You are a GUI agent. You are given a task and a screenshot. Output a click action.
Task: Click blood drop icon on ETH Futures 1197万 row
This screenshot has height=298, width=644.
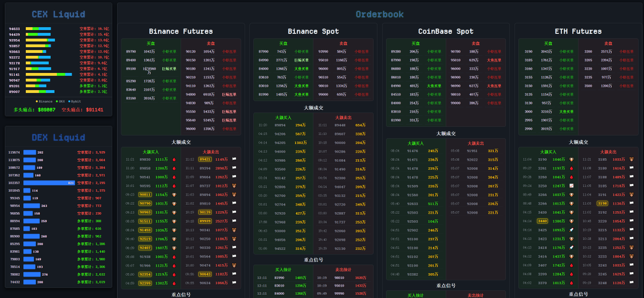coord(571,168)
